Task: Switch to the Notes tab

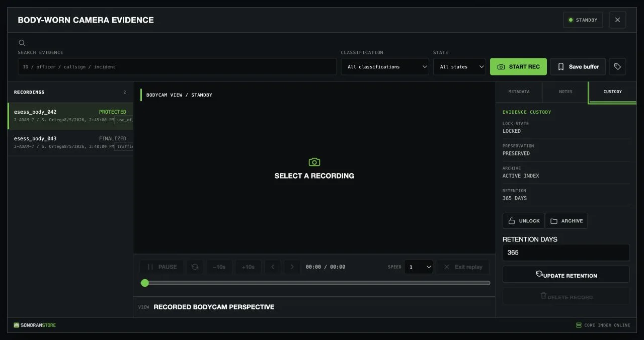Action: 566,92
